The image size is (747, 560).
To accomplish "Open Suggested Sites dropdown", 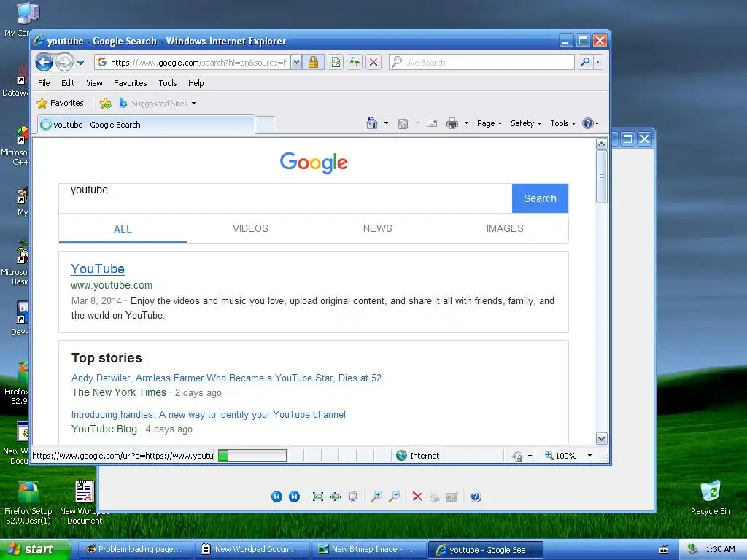I will (x=158, y=103).
